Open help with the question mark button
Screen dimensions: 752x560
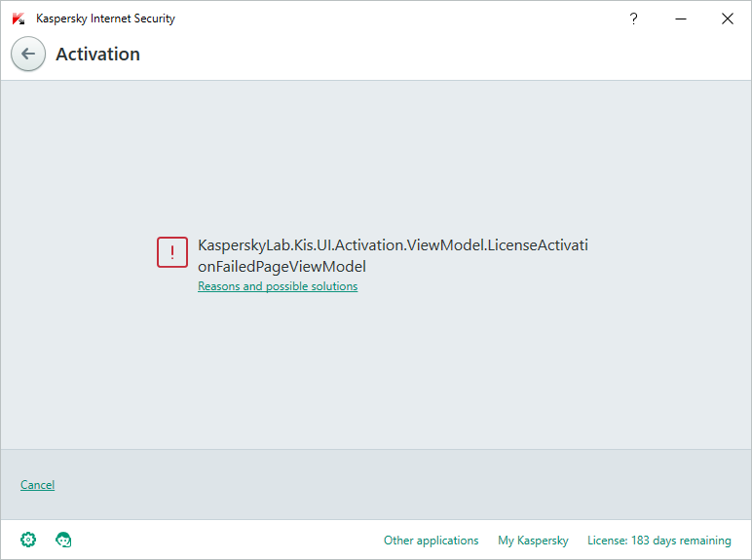633,19
